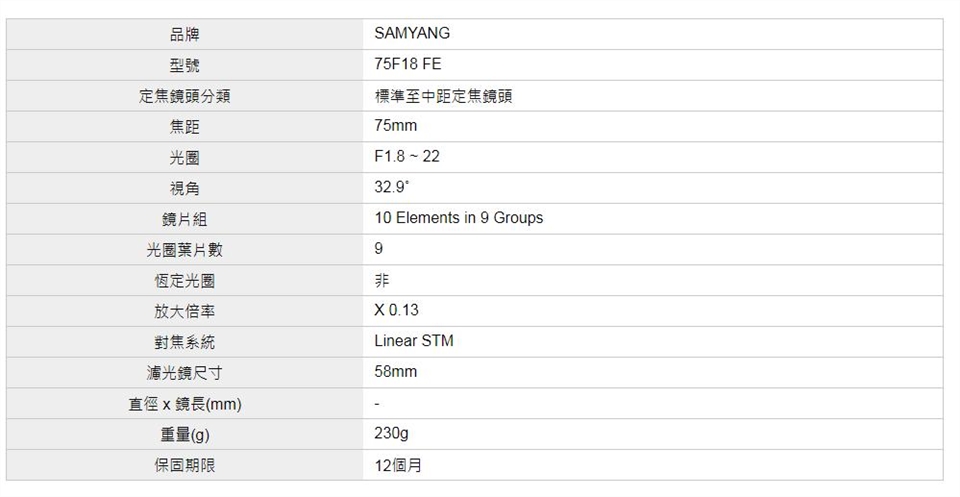This screenshot has height=497, width=960.
Task: Click the 對焦系統 label cell
Action: tap(186, 342)
